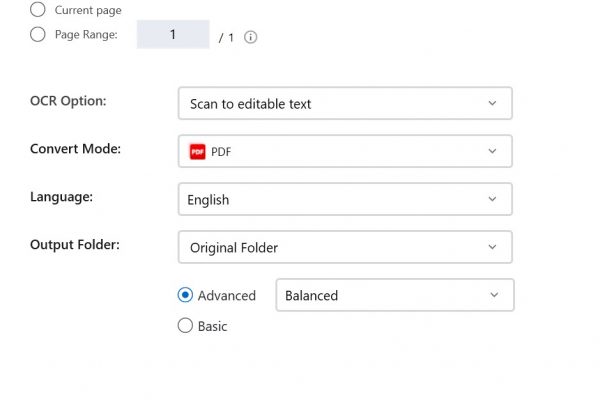This screenshot has width=600, height=400.
Task: Click the chevron arrow in Language box
Action: click(492, 199)
